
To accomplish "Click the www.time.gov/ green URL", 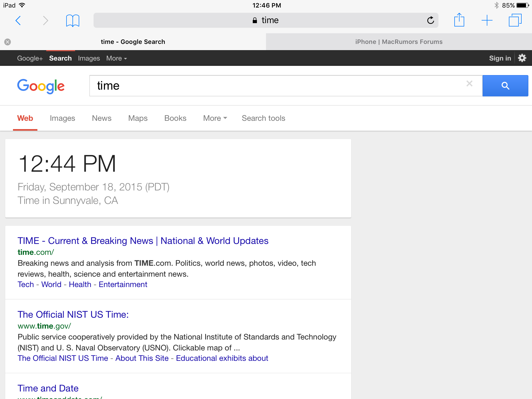I will point(44,326).
